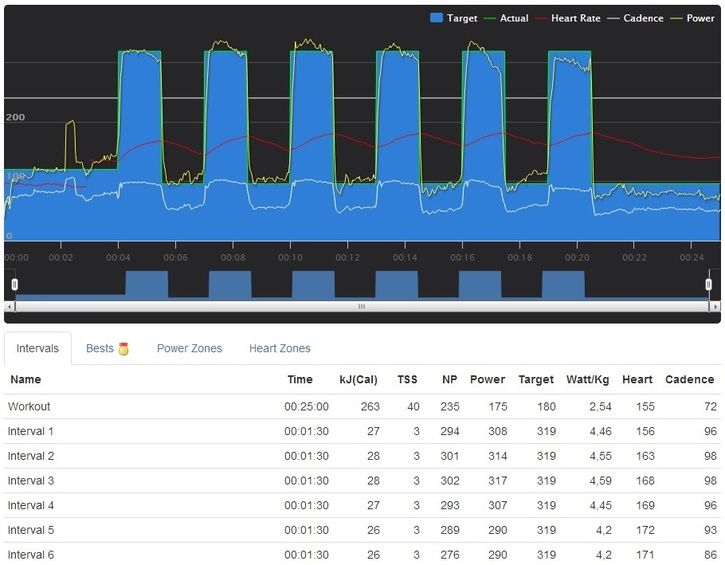Viewport: 725px width, 565px height.
Task: Open the Bests tab
Action: [x=100, y=349]
